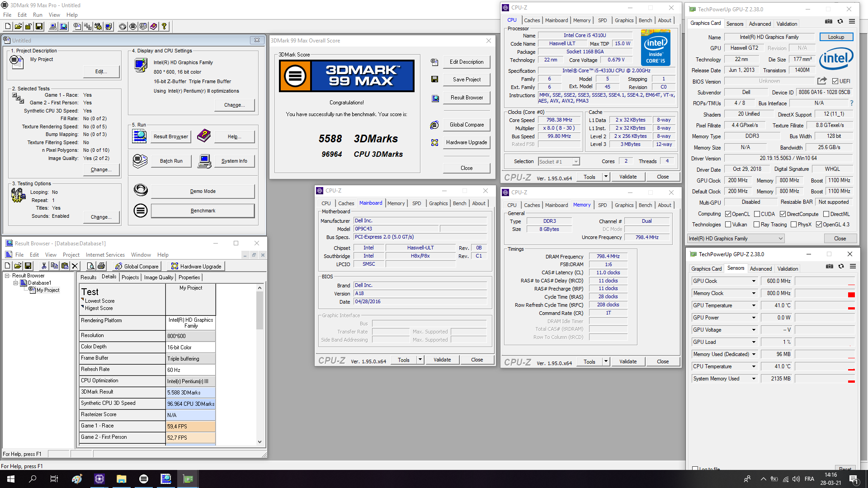Click Copy icon in Result Browser toolbar

click(x=54, y=266)
